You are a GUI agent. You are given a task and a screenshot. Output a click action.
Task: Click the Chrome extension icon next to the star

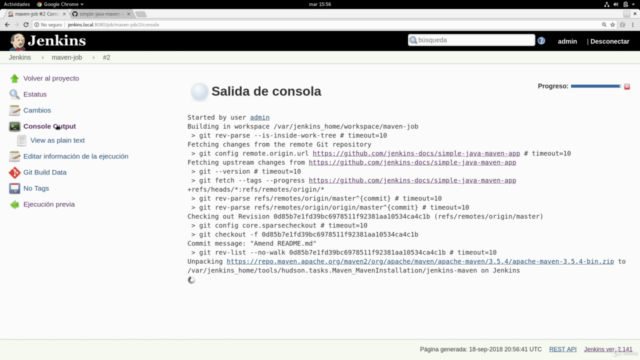(622, 25)
